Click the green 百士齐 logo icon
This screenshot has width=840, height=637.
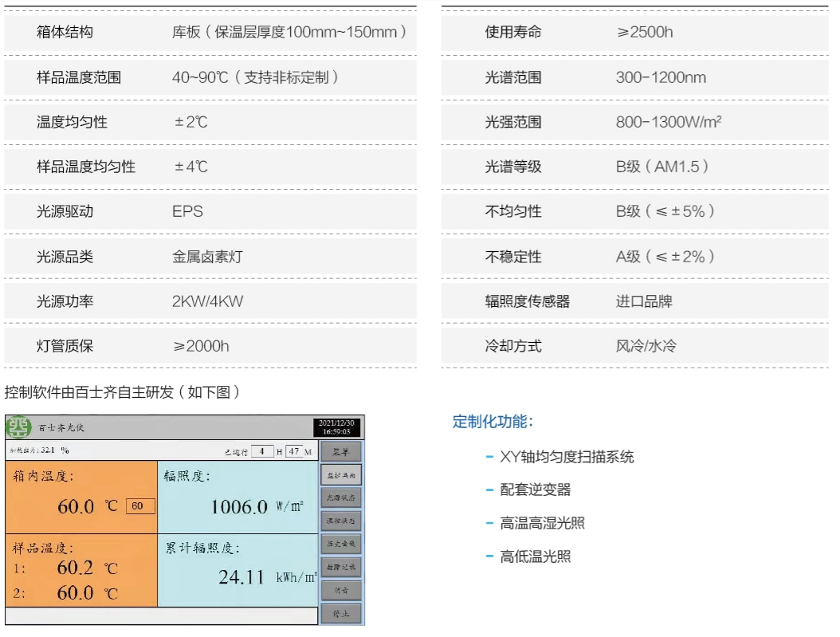[x=19, y=427]
